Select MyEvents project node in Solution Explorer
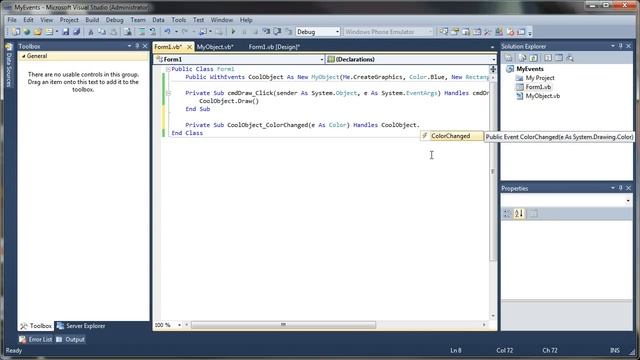 (x=529, y=69)
